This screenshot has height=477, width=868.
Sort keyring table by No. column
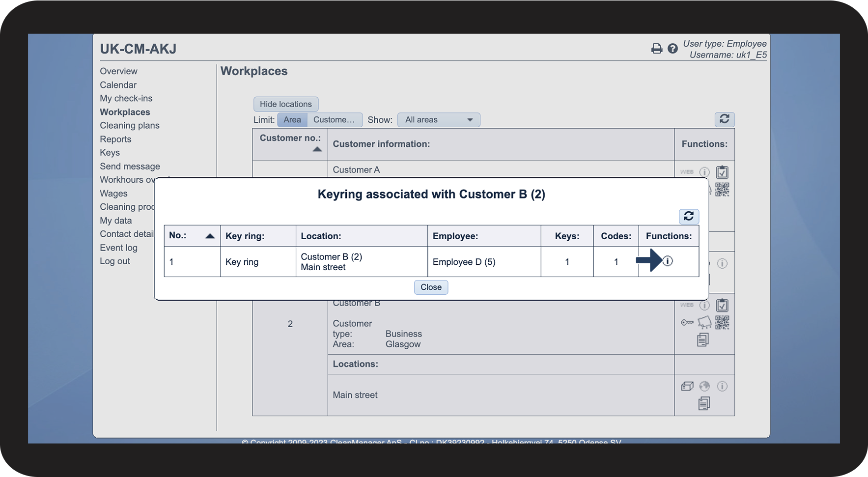[210, 236]
